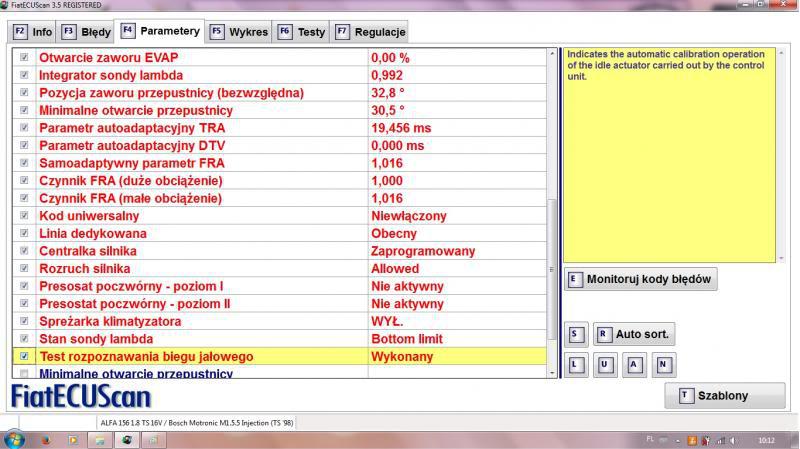This screenshot has width=800, height=449.
Task: Toggle the Stan sondy lambda checkbox
Action: point(25,338)
